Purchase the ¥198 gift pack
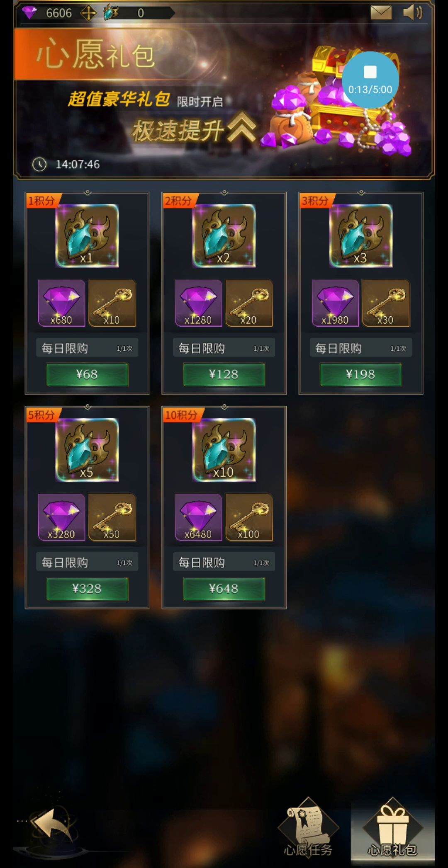Image resolution: width=448 pixels, height=868 pixels. (x=361, y=374)
